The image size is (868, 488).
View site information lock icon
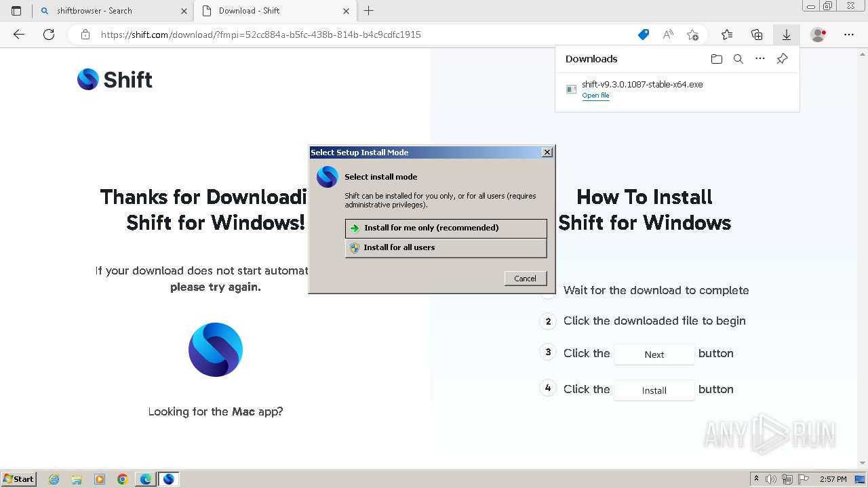[85, 35]
